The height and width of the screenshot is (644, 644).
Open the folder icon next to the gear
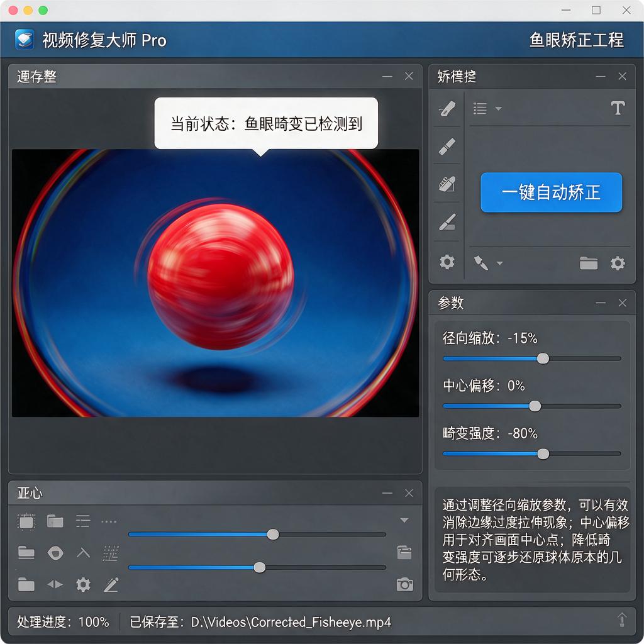click(588, 264)
